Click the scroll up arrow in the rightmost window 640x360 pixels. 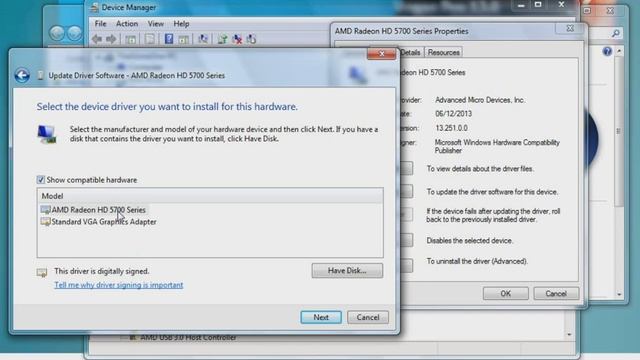(619, 51)
